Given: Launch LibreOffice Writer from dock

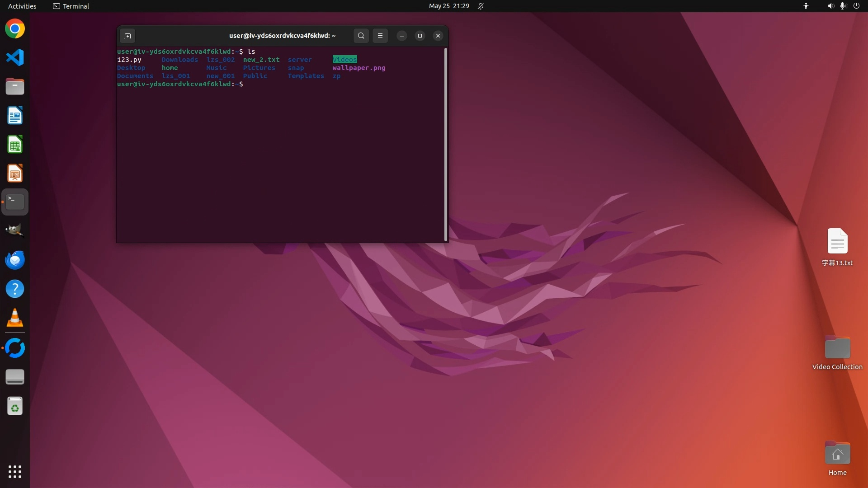Looking at the screenshot, I should point(15,116).
